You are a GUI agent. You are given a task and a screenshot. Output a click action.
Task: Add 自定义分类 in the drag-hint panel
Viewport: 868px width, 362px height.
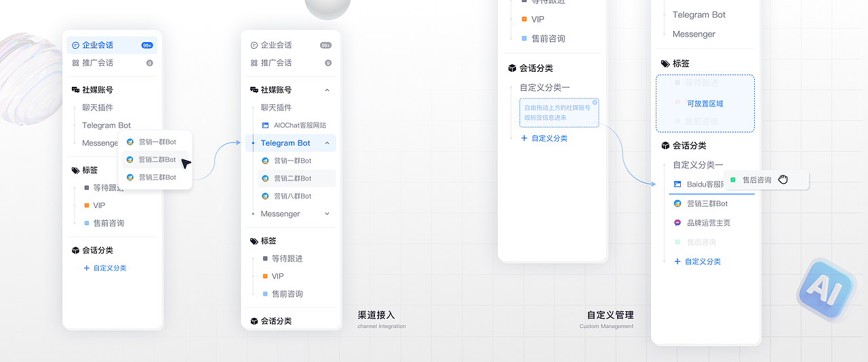point(544,138)
